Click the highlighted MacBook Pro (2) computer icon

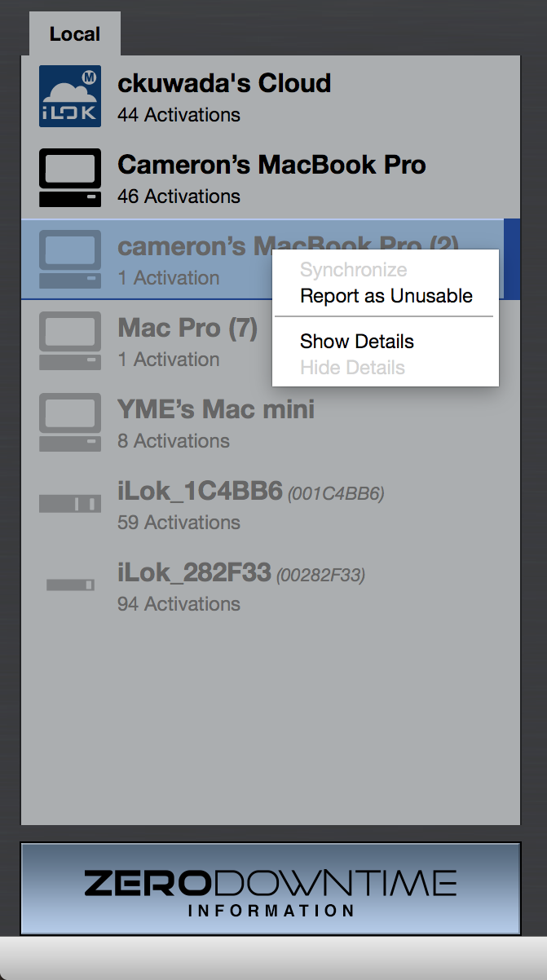click(70, 259)
